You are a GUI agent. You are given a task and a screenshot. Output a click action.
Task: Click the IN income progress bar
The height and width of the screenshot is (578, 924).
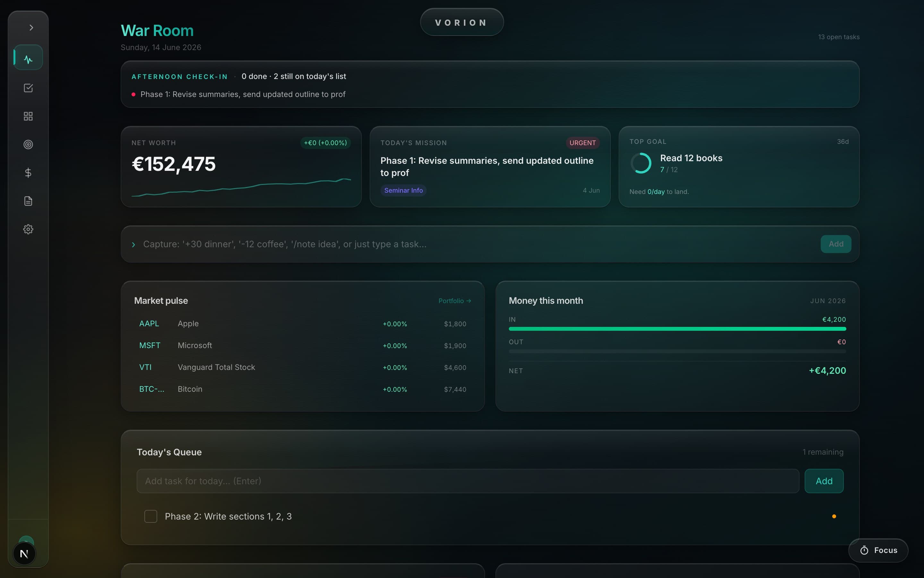pyautogui.click(x=677, y=329)
